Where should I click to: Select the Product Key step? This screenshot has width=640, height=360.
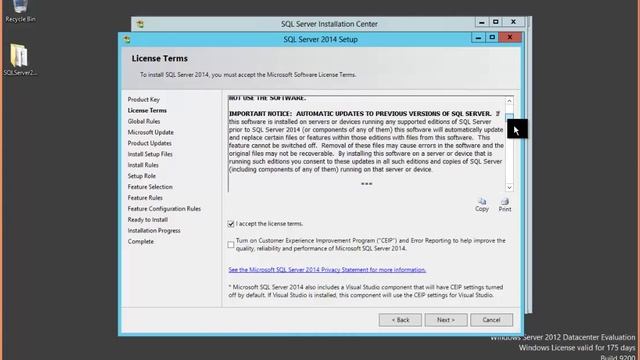144,100
